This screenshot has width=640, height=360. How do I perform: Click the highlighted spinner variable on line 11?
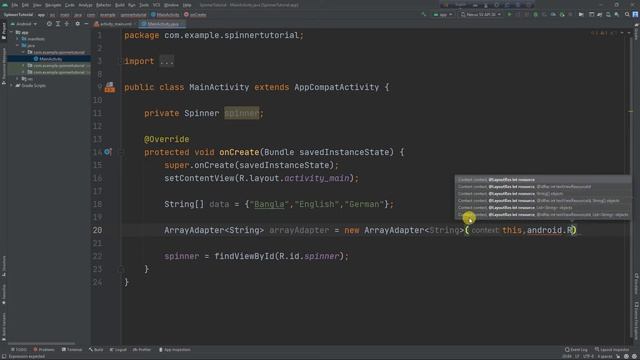(x=242, y=113)
